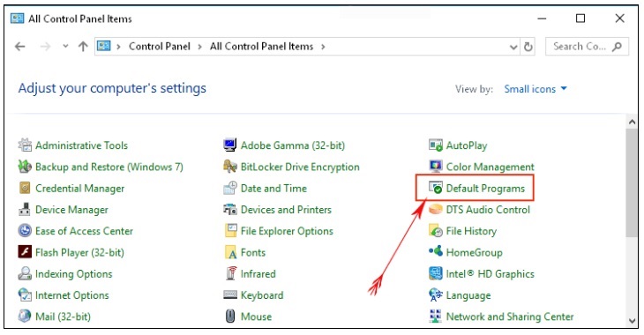Click the Search Control Panel field

587,47
